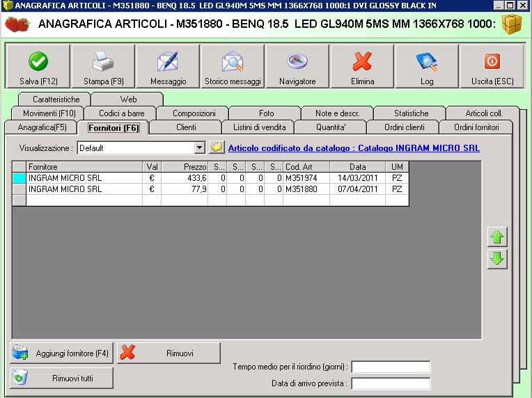The image size is (532, 398).
Task: Move supplier up with green arrow
Action: point(497,237)
